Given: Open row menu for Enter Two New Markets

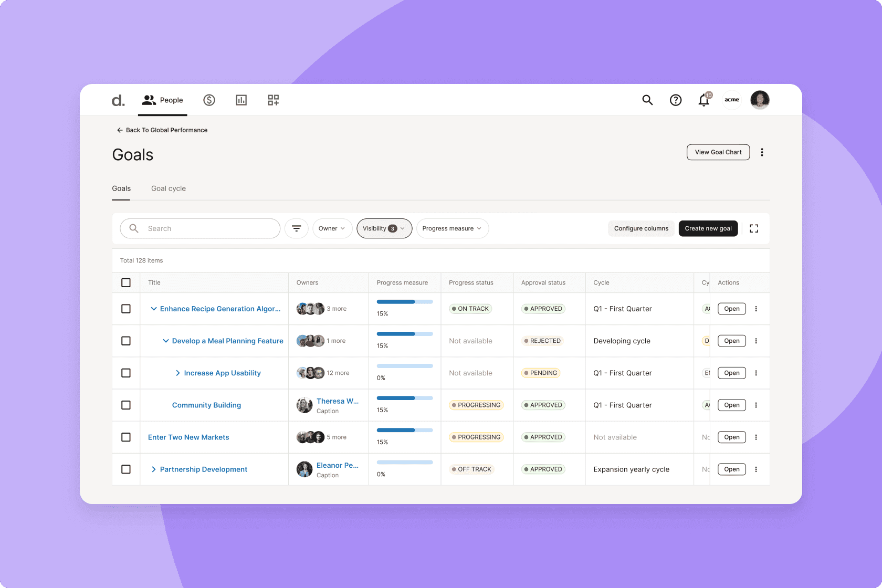Looking at the screenshot, I should tap(756, 437).
